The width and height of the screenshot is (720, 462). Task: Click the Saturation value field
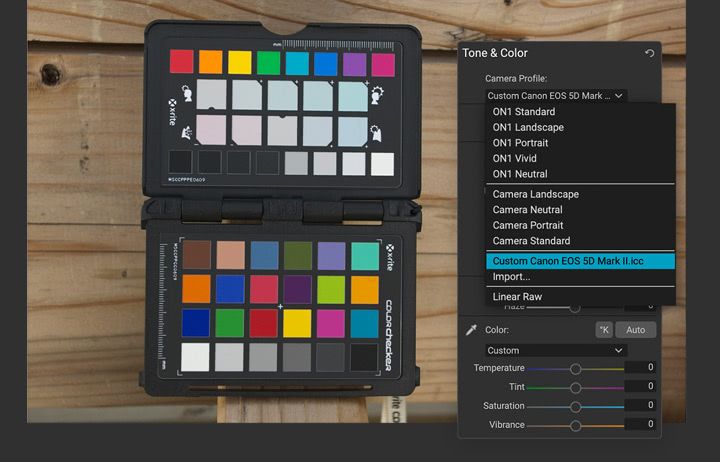coord(641,405)
